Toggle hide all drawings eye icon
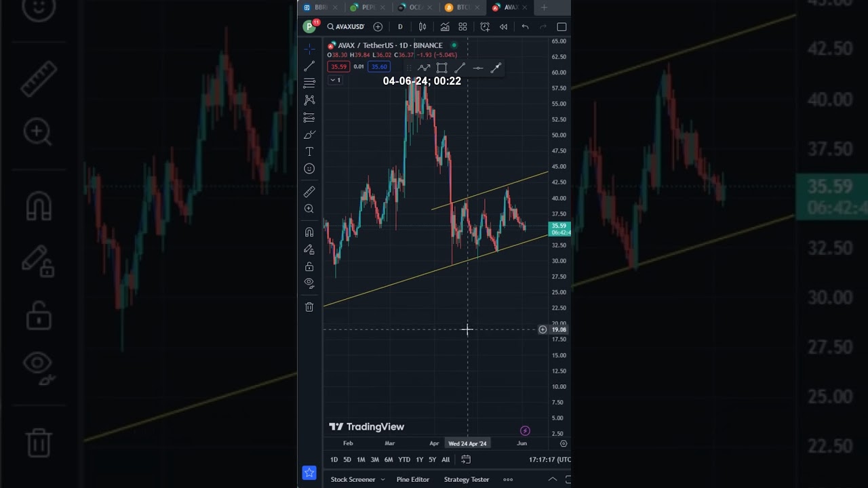Viewport: 868px width, 488px height. coord(309,283)
